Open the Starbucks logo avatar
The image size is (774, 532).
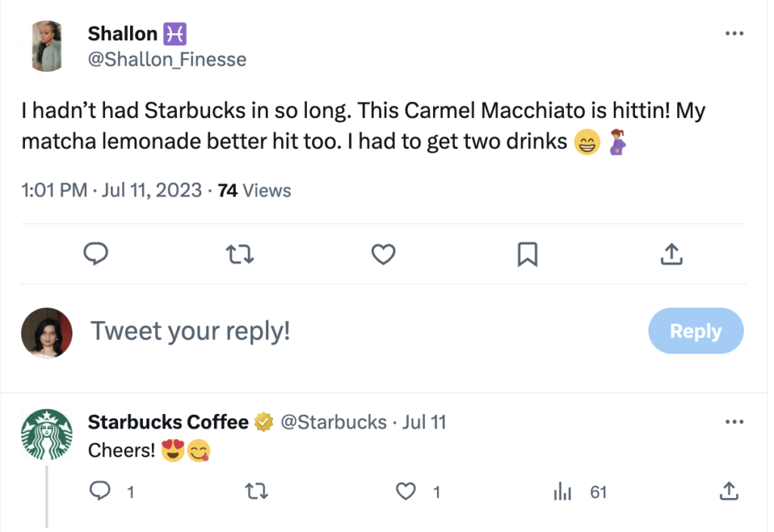click(x=46, y=435)
